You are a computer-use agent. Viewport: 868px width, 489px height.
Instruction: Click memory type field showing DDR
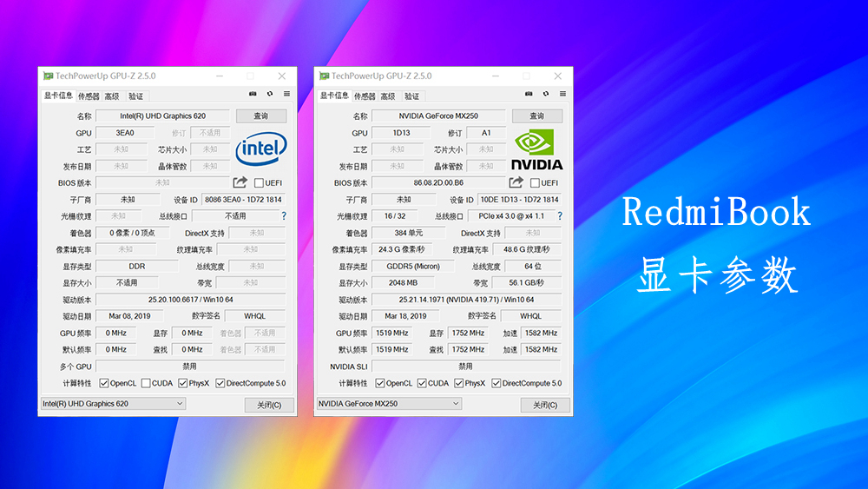coord(137,267)
